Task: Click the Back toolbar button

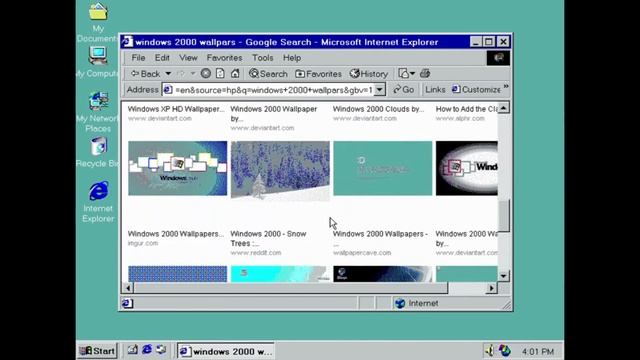Action: pos(145,74)
